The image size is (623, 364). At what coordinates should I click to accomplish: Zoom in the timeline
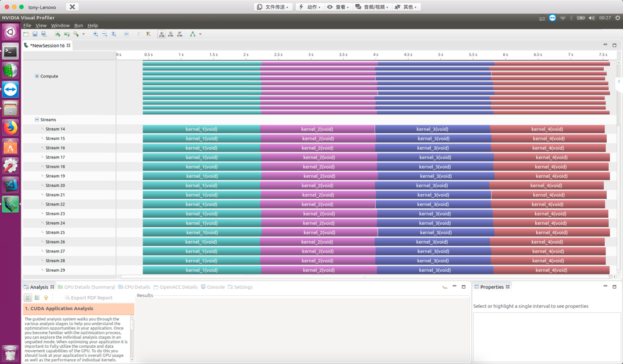click(95, 34)
